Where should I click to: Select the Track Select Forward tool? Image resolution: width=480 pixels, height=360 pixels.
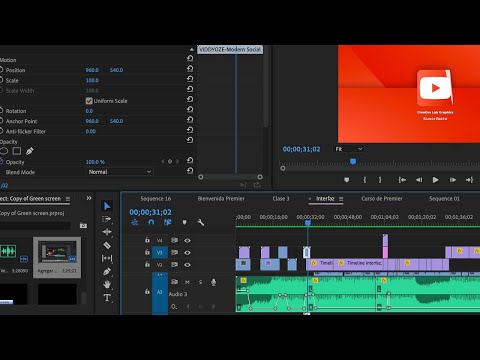tap(107, 219)
